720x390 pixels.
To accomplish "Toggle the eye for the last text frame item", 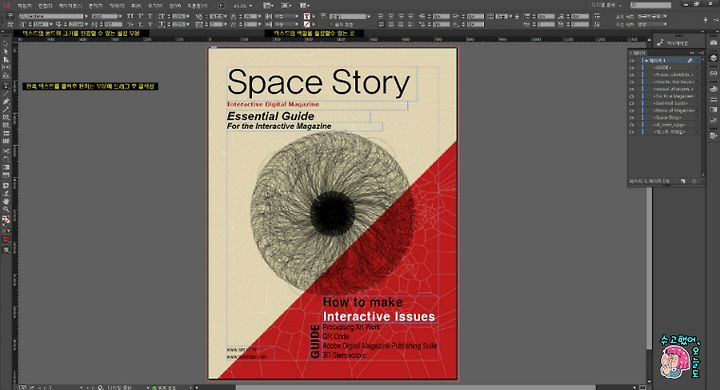I will point(632,132).
